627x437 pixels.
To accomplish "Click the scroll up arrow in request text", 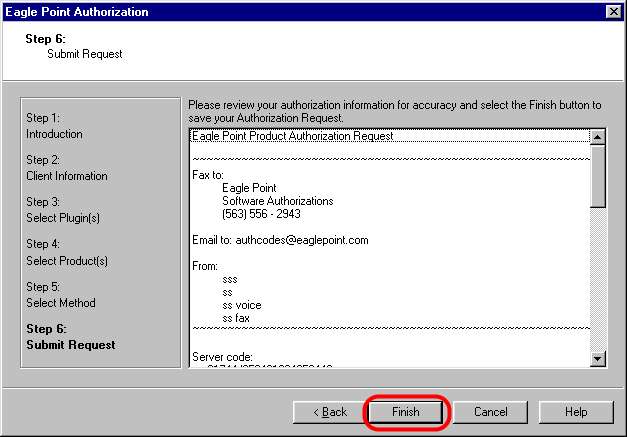I will click(x=597, y=137).
